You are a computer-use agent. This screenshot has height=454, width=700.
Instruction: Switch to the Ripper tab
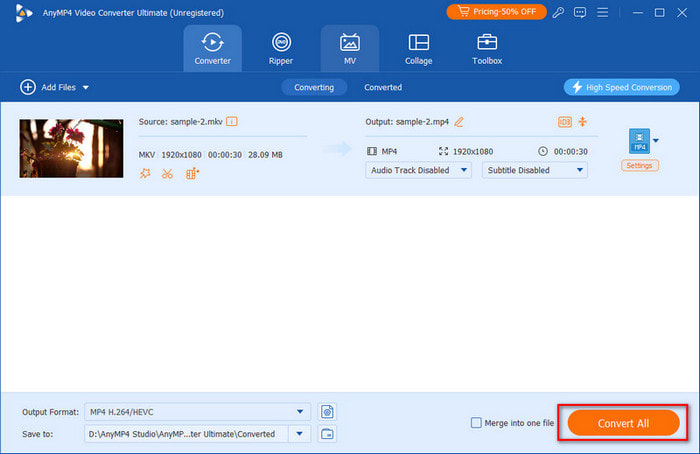pyautogui.click(x=281, y=48)
